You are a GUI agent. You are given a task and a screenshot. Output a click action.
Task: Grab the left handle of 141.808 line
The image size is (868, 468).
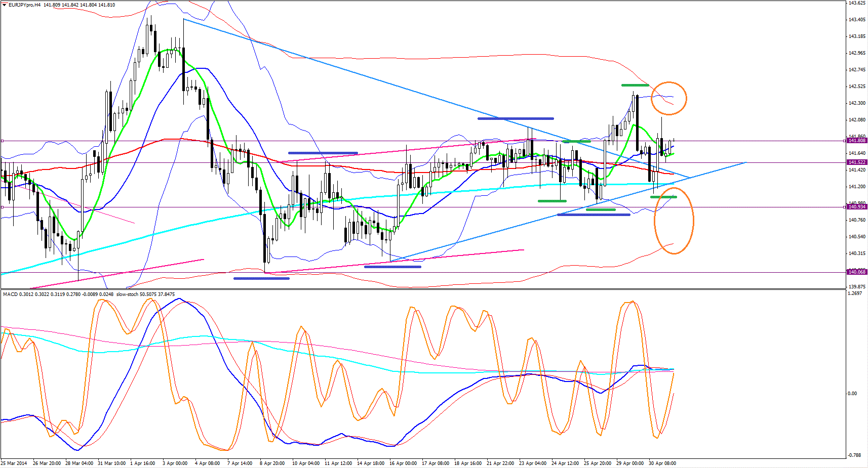(x=3, y=141)
